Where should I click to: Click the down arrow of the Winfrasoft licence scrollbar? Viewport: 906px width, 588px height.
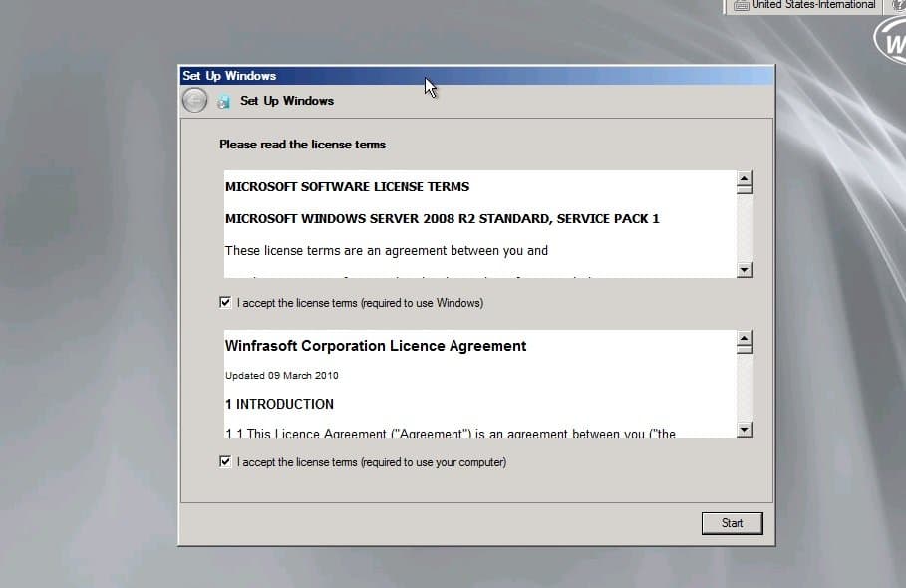[745, 430]
